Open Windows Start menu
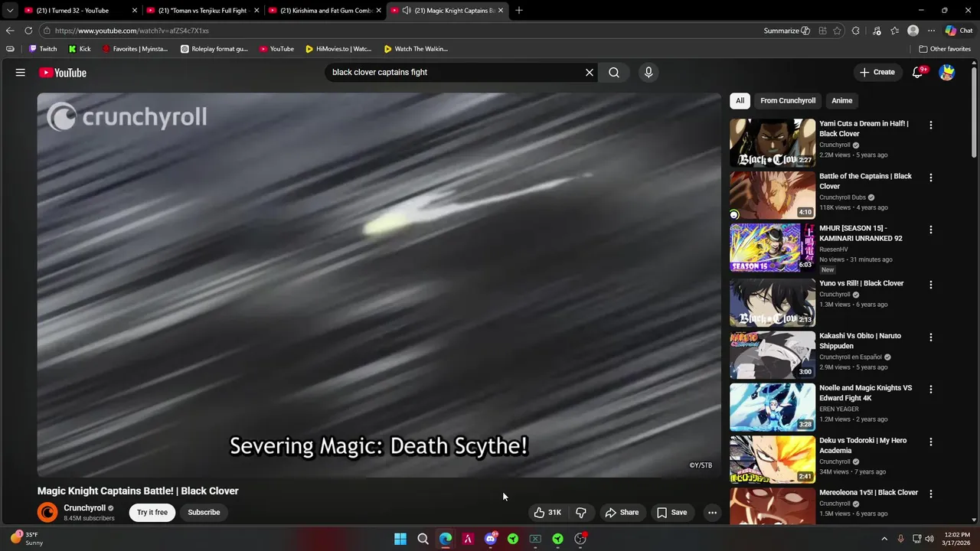 tap(400, 539)
